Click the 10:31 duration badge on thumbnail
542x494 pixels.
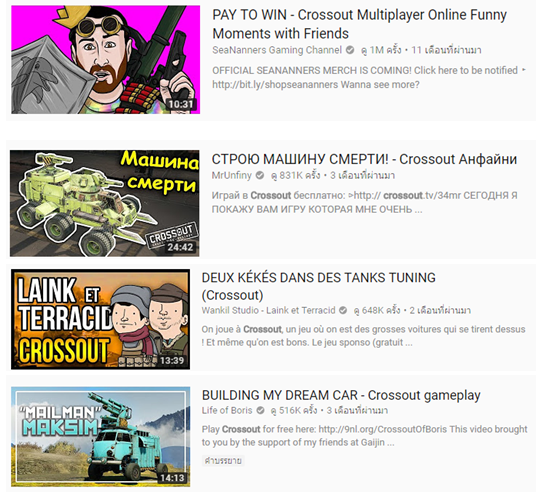tap(180, 104)
